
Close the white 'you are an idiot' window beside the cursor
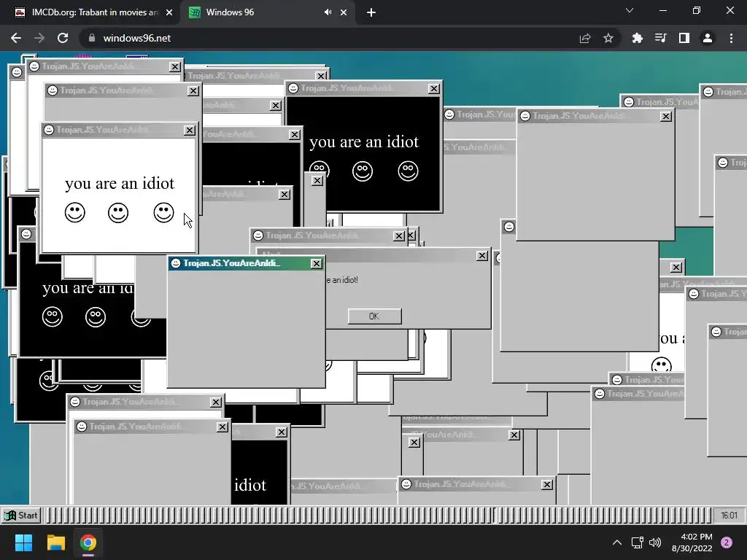pyautogui.click(x=190, y=130)
